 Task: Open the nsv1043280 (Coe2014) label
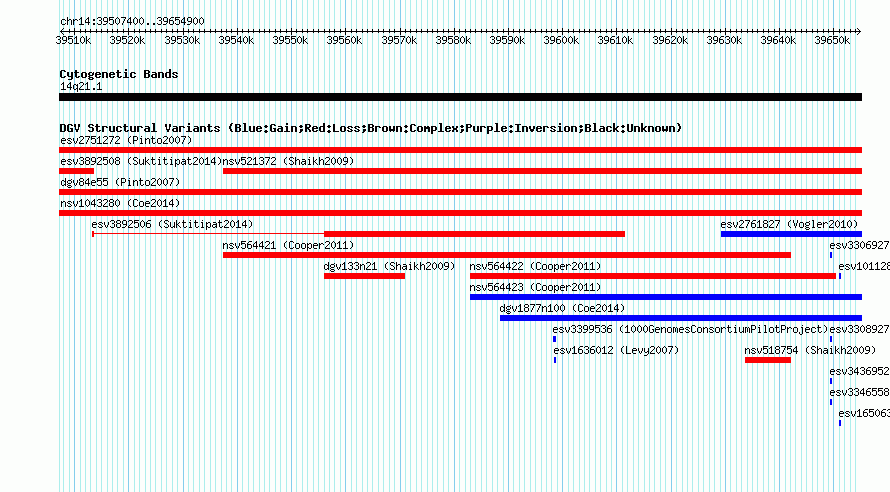[x=120, y=203]
